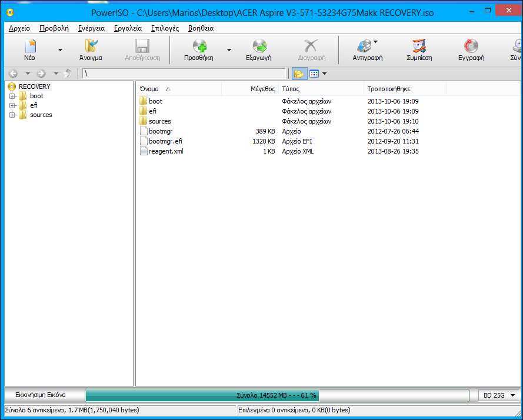Click the PowerISO title bar app icon

point(11,13)
